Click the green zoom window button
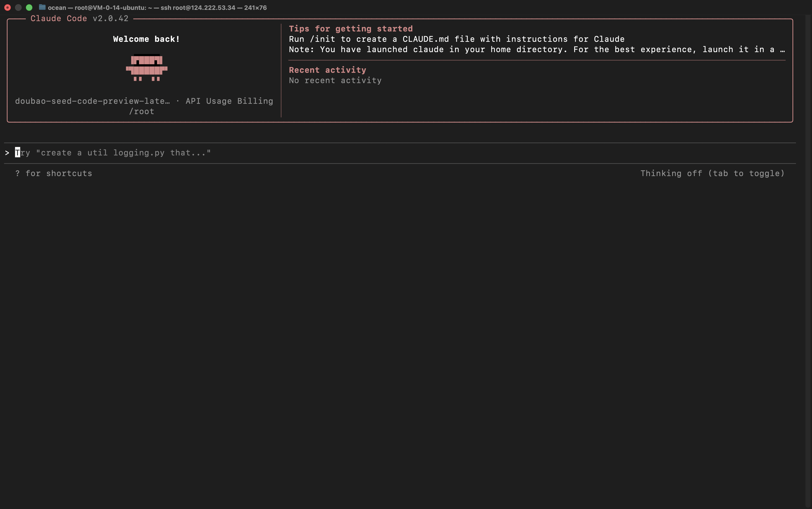812x509 pixels. pos(29,8)
